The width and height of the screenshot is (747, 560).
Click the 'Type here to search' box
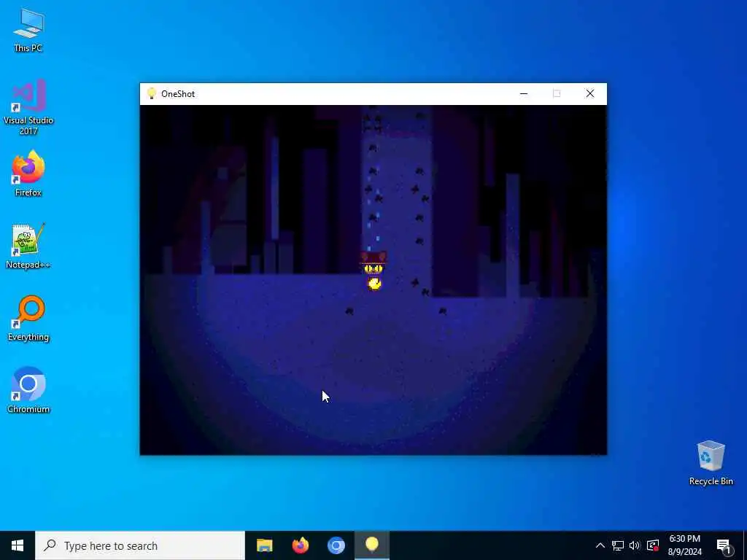pyautogui.click(x=140, y=545)
